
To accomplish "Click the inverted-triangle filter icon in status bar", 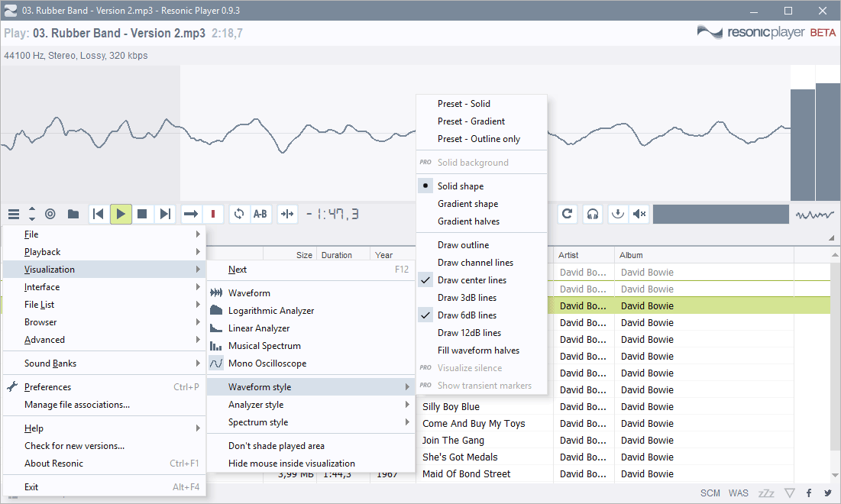I will click(790, 493).
